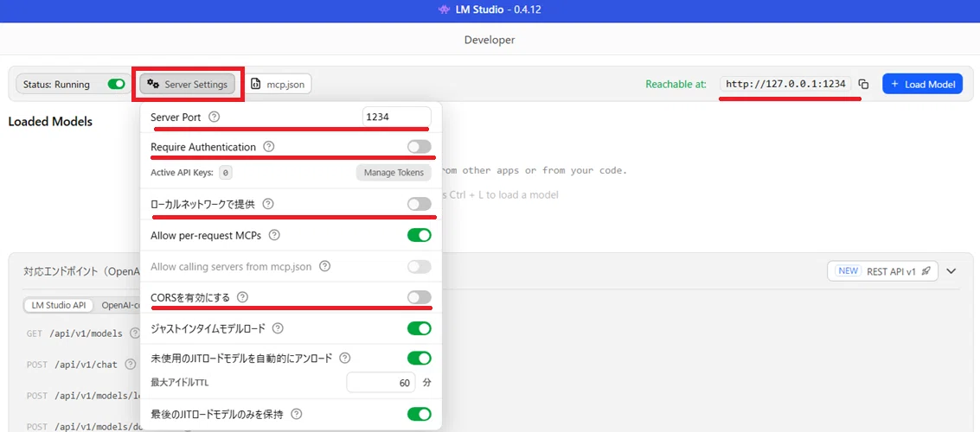
Task: Select the LM Studio API tab
Action: point(58,305)
